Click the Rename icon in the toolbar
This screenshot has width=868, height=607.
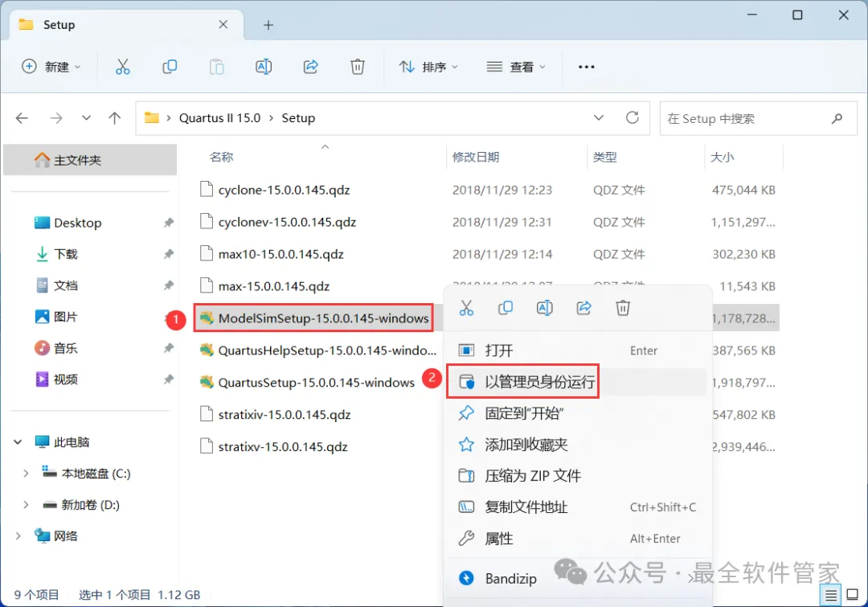[x=264, y=67]
